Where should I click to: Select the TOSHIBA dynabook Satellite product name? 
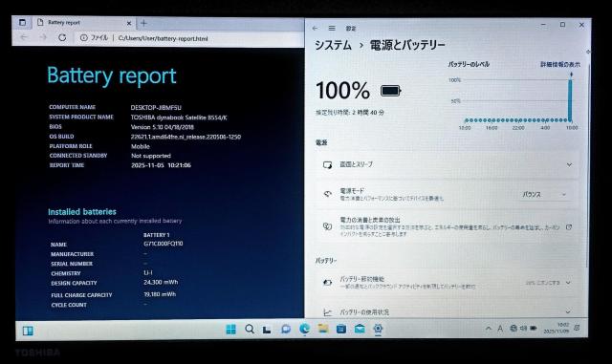click(179, 118)
